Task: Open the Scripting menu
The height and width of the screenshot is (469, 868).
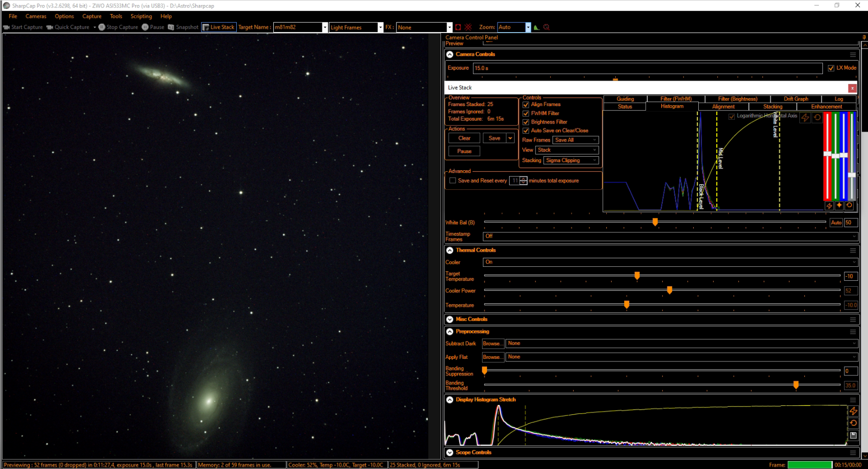Action: (x=141, y=17)
